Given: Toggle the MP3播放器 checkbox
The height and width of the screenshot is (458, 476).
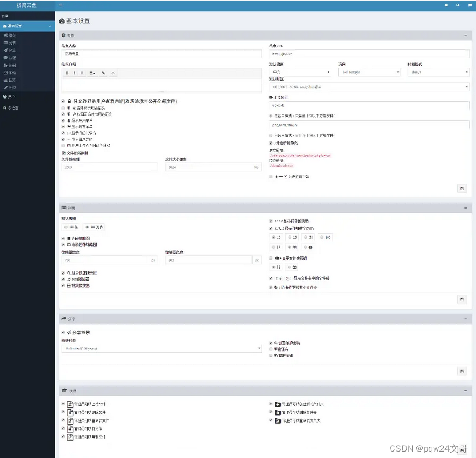Looking at the screenshot, I should (63, 279).
